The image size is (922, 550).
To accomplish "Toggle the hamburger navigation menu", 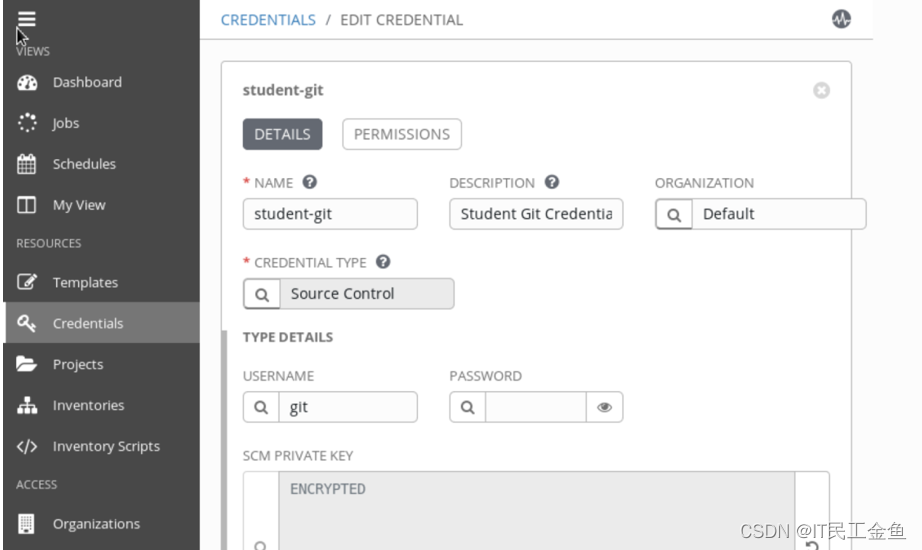I will pos(26,19).
